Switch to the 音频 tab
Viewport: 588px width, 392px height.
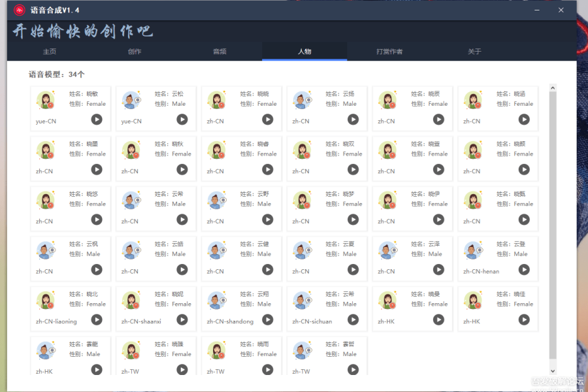click(219, 51)
